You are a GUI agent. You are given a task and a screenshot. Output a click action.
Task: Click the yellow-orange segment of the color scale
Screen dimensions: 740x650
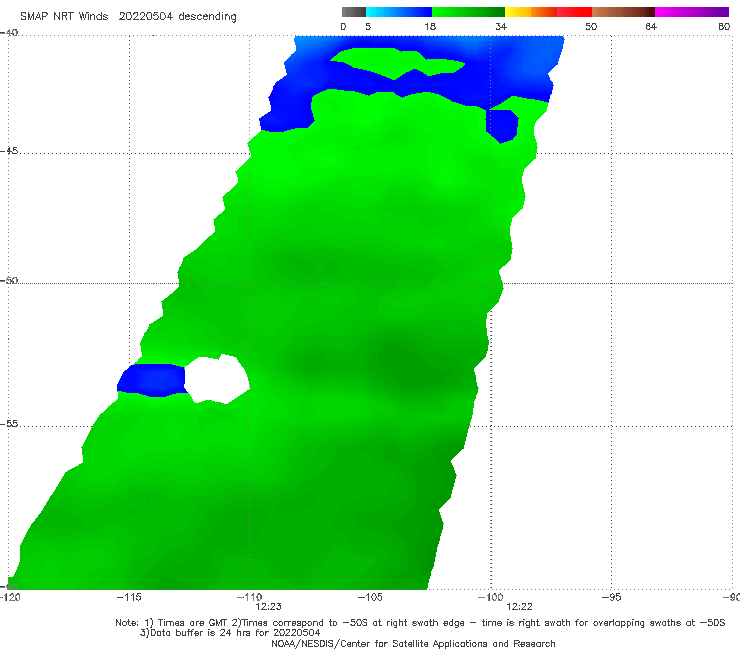(531, 12)
